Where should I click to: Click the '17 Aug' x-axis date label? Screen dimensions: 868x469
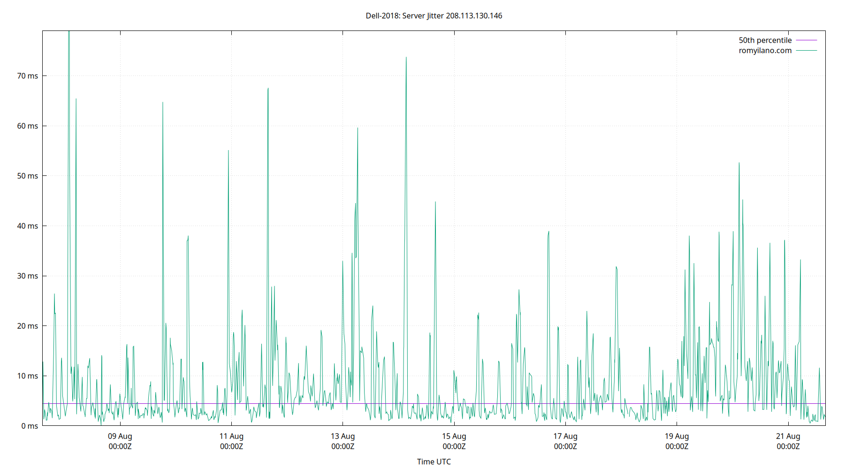point(565,436)
